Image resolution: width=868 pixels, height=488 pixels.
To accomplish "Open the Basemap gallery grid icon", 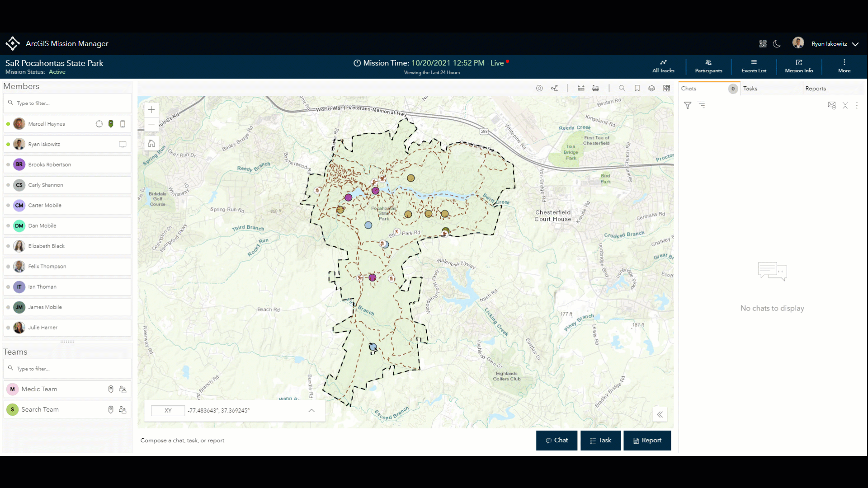I will tap(666, 89).
